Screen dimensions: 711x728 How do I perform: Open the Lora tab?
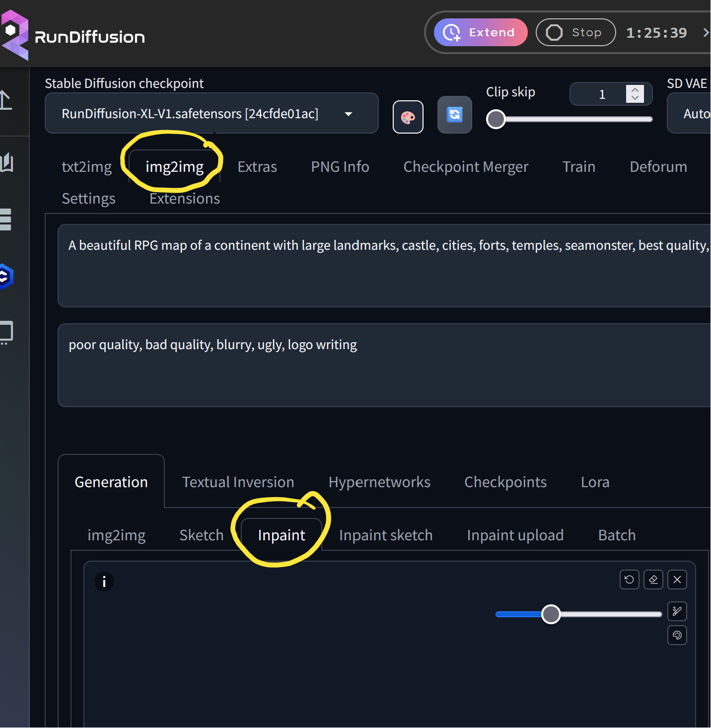point(595,482)
